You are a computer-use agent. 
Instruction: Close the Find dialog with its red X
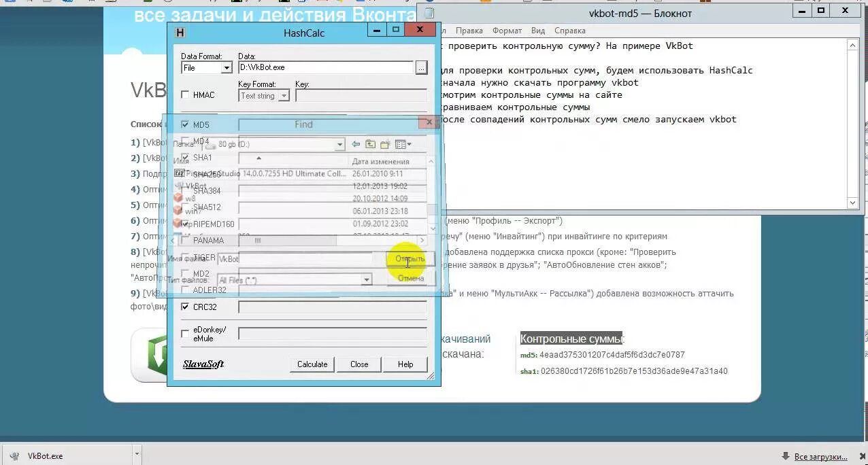428,122
